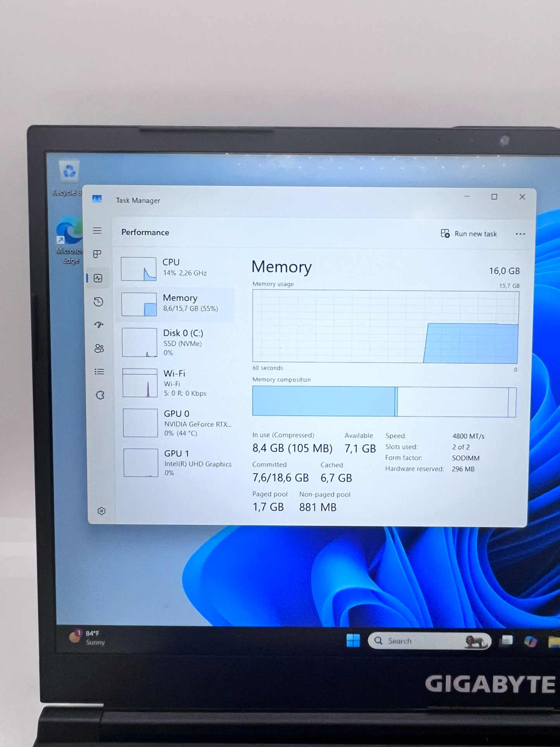This screenshot has height=747, width=560.
Task: Click the Task Manager app icon in title bar
Action: (97, 199)
